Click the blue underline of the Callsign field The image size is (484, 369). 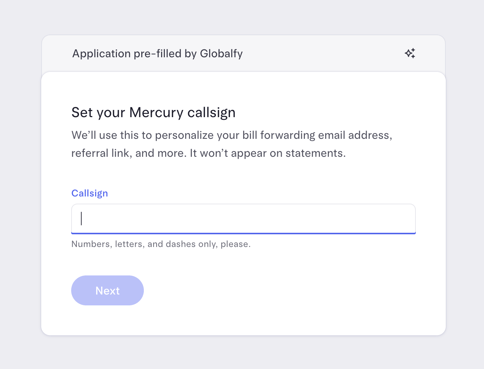click(243, 233)
